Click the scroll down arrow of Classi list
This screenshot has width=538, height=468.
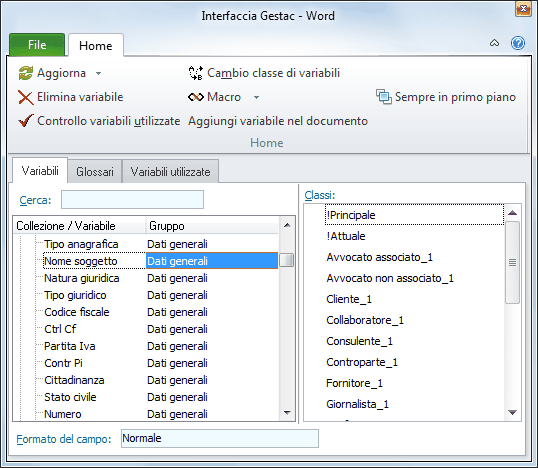(513, 412)
